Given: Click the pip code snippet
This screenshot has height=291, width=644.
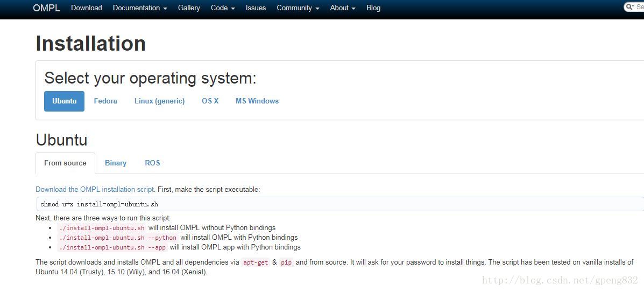Looking at the screenshot, I should [x=286, y=262].
